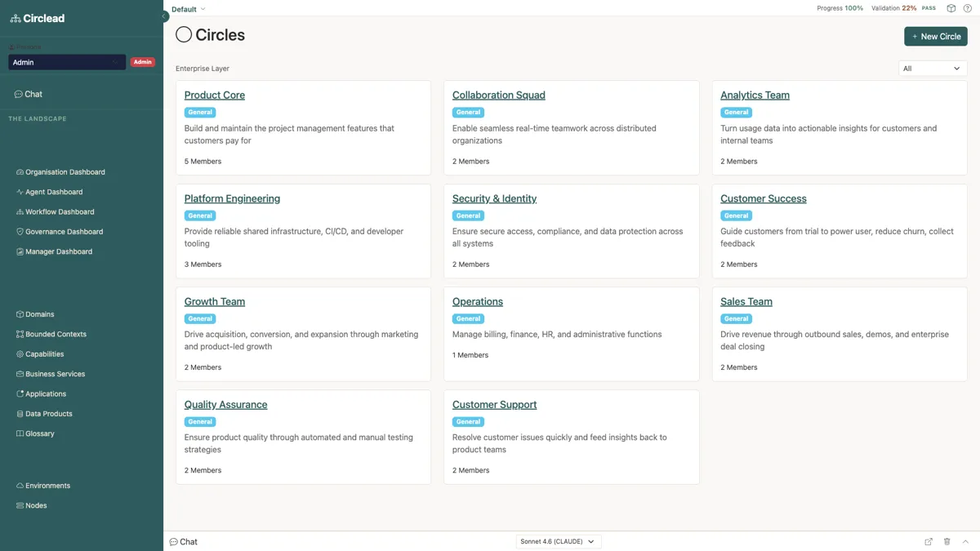This screenshot has width=980, height=551.
Task: Expand the bottom chat panel chevron
Action: (965, 541)
